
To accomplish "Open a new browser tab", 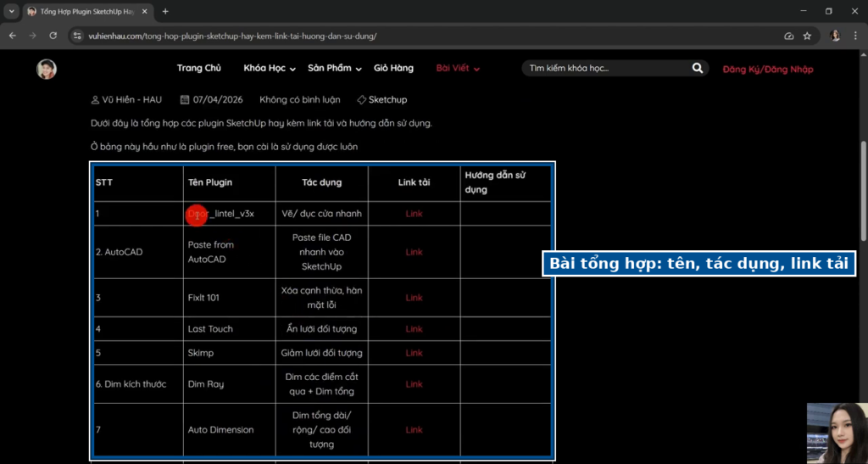I will (x=165, y=11).
